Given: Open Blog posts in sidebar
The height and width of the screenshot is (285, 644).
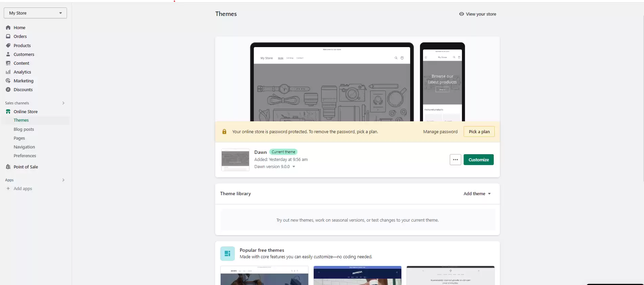Looking at the screenshot, I should click(24, 129).
